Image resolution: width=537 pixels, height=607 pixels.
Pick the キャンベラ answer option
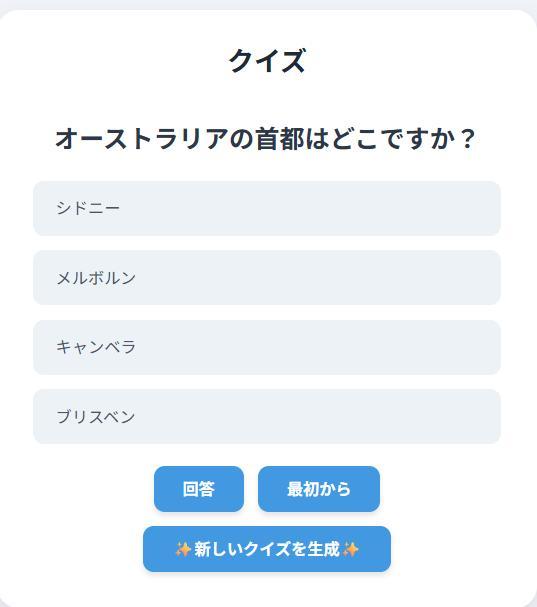coord(267,347)
